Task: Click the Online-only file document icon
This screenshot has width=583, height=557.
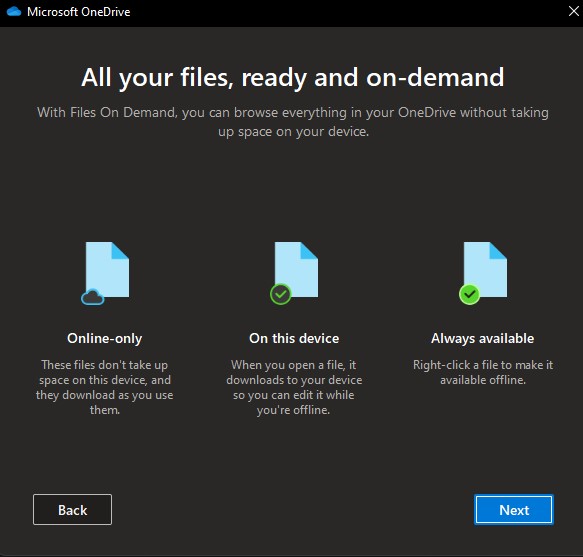Action: coord(107,270)
